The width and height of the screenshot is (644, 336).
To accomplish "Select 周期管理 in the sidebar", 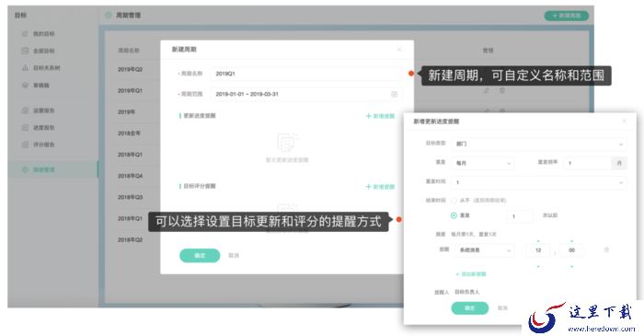I will (43, 169).
